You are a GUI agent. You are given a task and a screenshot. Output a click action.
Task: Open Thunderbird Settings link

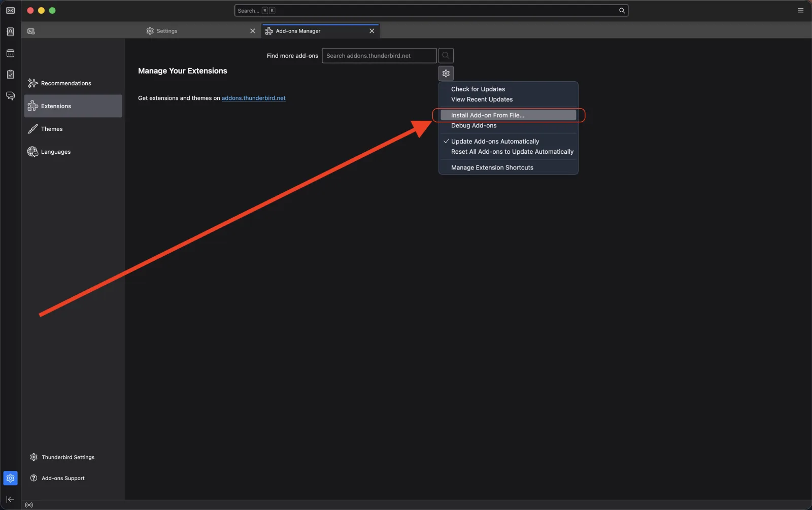point(62,457)
